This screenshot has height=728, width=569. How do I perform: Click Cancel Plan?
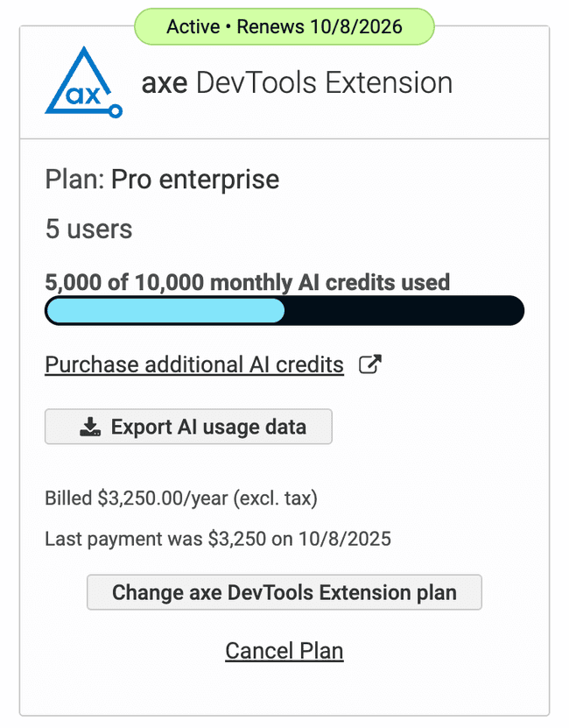pyautogui.click(x=284, y=651)
